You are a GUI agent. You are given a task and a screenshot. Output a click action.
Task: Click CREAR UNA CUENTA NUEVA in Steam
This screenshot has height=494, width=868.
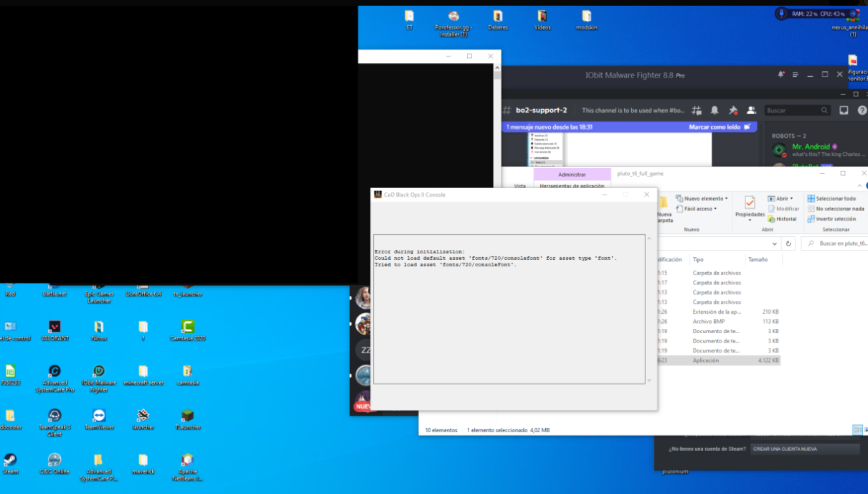[805, 449]
